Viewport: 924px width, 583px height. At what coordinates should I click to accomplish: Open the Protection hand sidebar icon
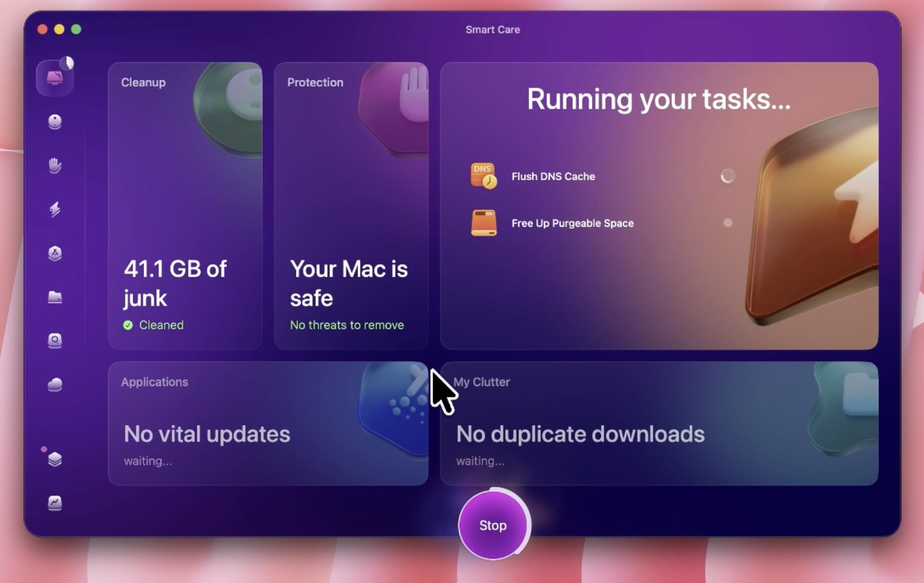[55, 165]
